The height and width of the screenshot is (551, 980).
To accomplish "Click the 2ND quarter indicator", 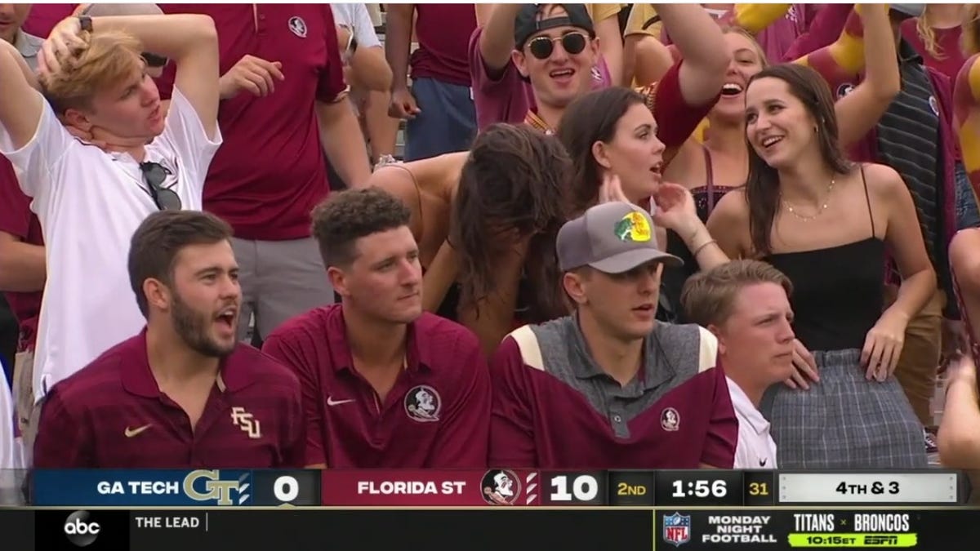I will point(631,488).
